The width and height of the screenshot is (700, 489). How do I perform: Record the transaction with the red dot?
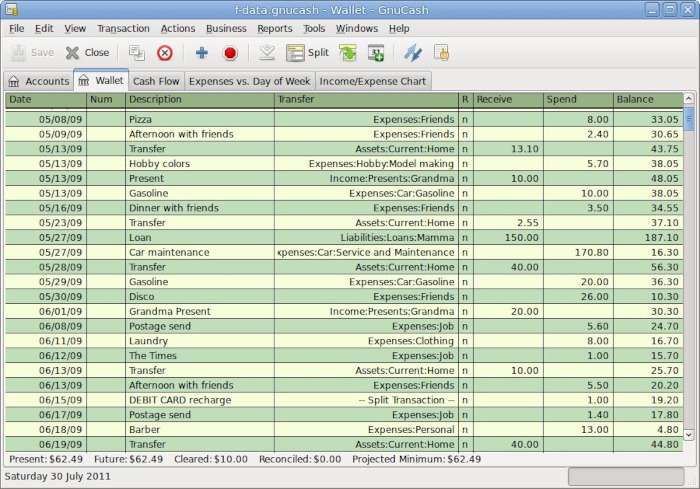(230, 53)
